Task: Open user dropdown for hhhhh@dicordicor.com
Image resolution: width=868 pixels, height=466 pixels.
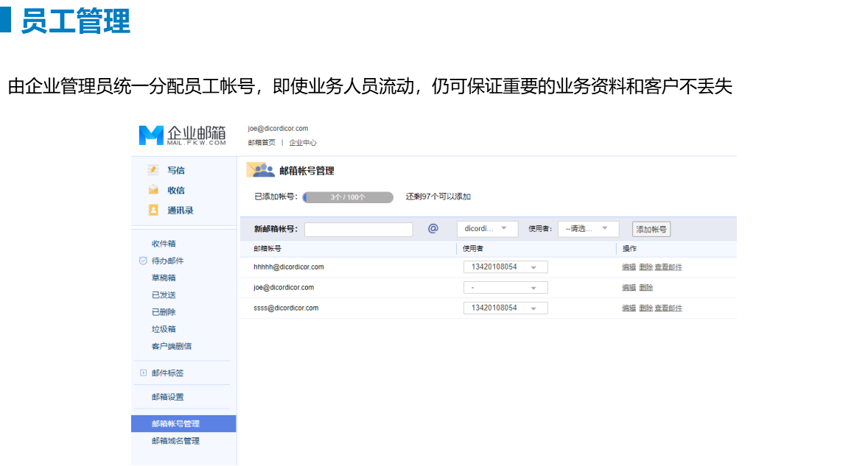Action: coord(505,267)
